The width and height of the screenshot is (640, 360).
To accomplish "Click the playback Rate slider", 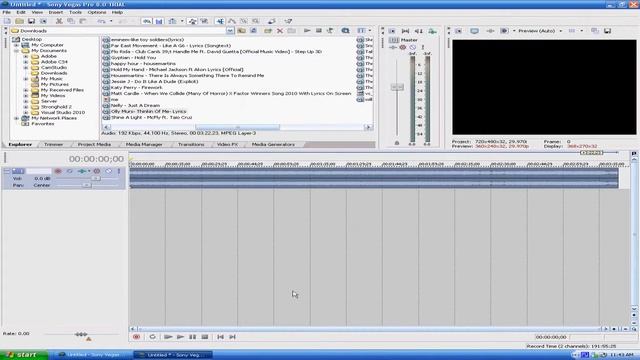I will [81, 334].
